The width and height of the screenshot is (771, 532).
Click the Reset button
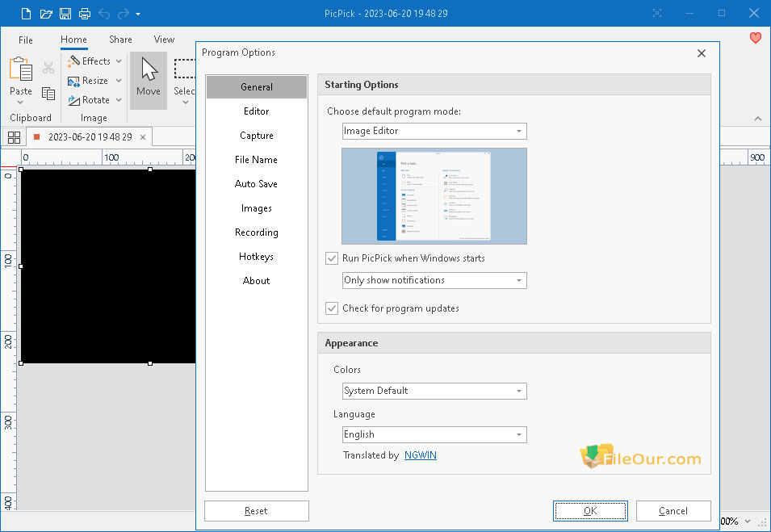[x=257, y=511]
